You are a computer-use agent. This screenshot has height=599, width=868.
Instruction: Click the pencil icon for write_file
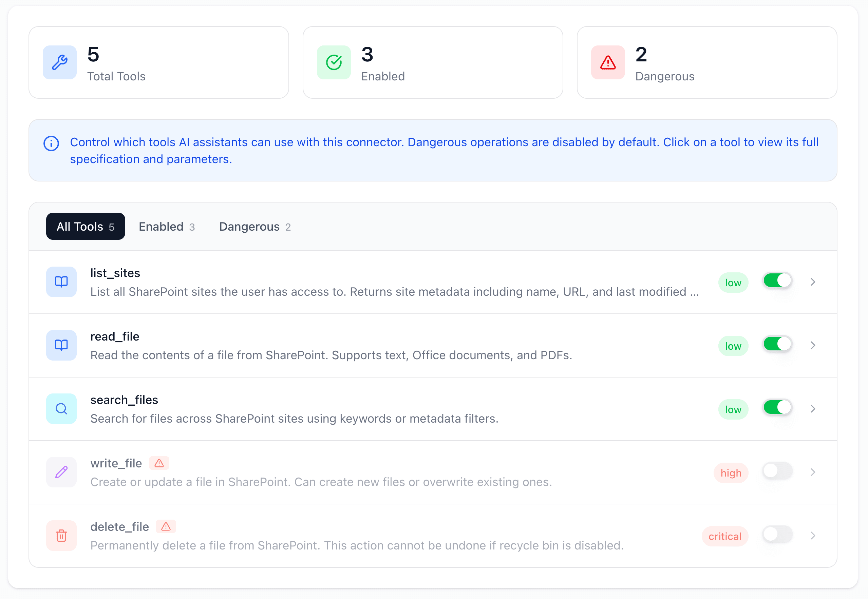tap(61, 472)
